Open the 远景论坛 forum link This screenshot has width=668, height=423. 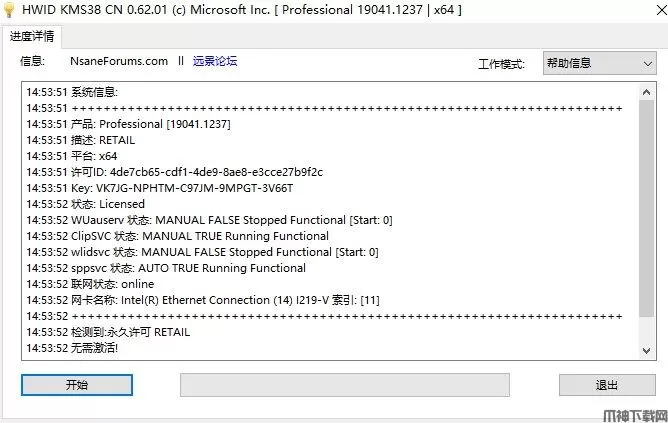click(x=215, y=61)
